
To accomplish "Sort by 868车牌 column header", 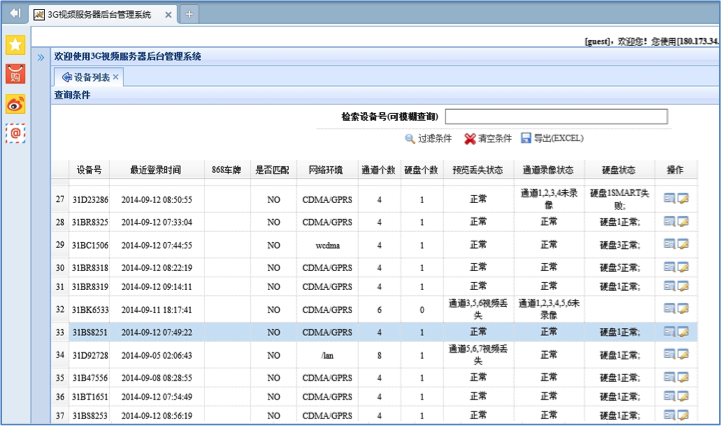I will tap(226, 170).
